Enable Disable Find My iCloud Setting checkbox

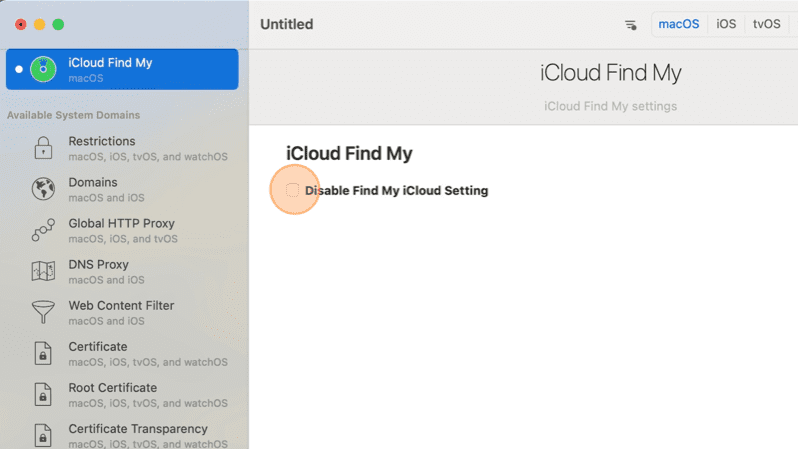click(292, 190)
